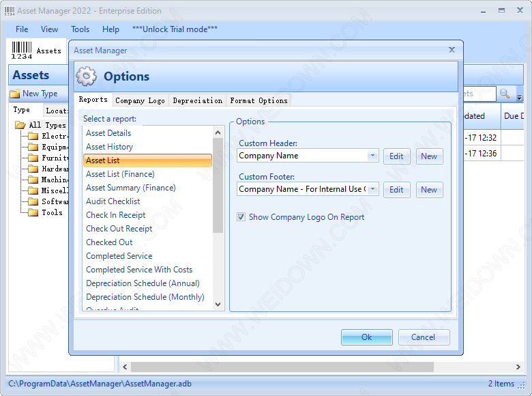Screen dimensions: 532x396
Task: Click the New Type button
Action: (x=34, y=94)
